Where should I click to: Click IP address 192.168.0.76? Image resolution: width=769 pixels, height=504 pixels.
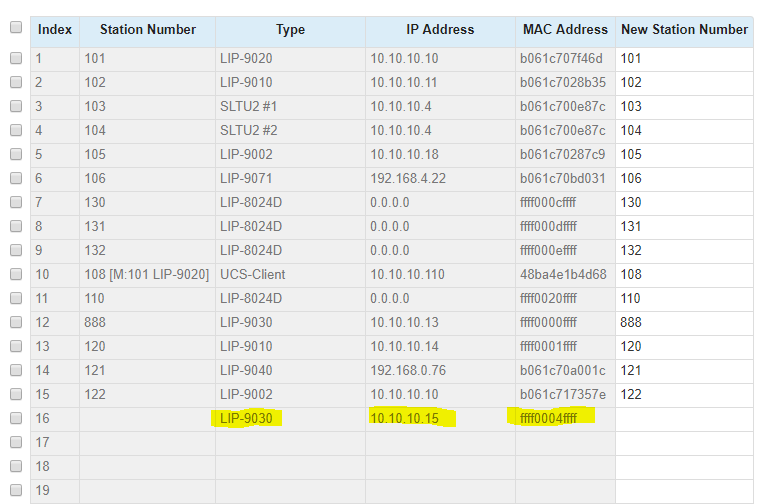click(408, 370)
